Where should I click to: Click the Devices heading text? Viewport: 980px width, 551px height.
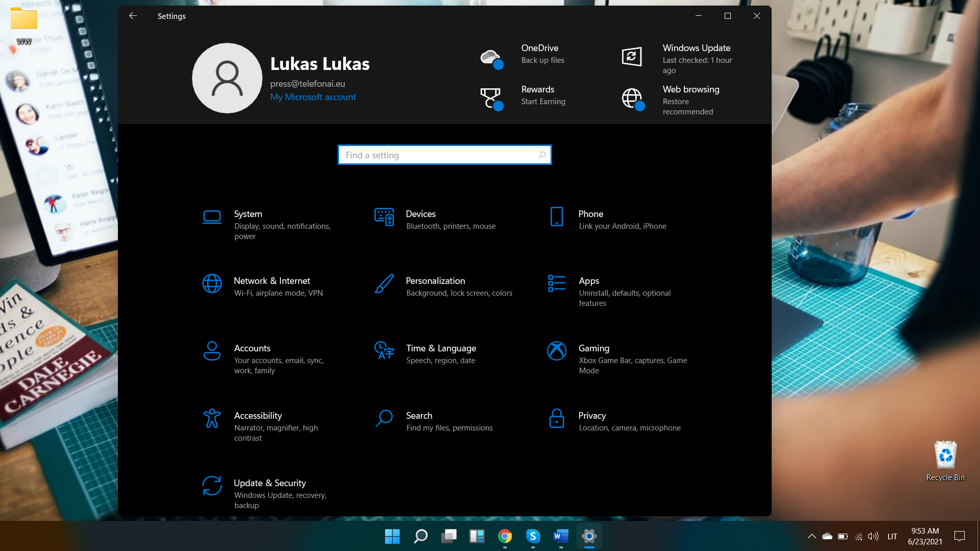coord(421,214)
